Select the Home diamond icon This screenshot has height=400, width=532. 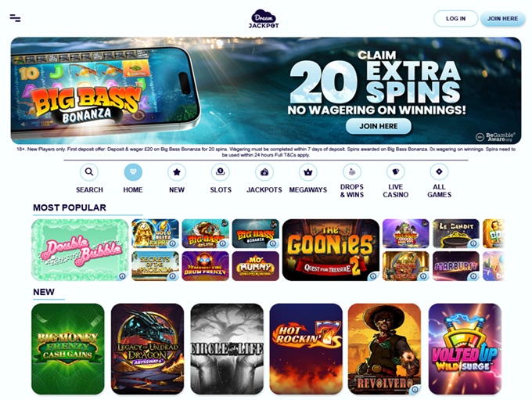pos(133,171)
